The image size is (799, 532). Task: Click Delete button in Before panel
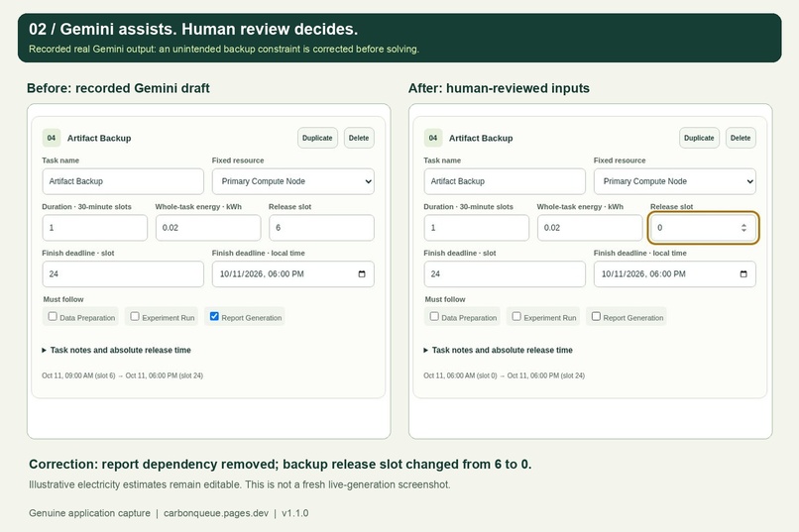(359, 138)
